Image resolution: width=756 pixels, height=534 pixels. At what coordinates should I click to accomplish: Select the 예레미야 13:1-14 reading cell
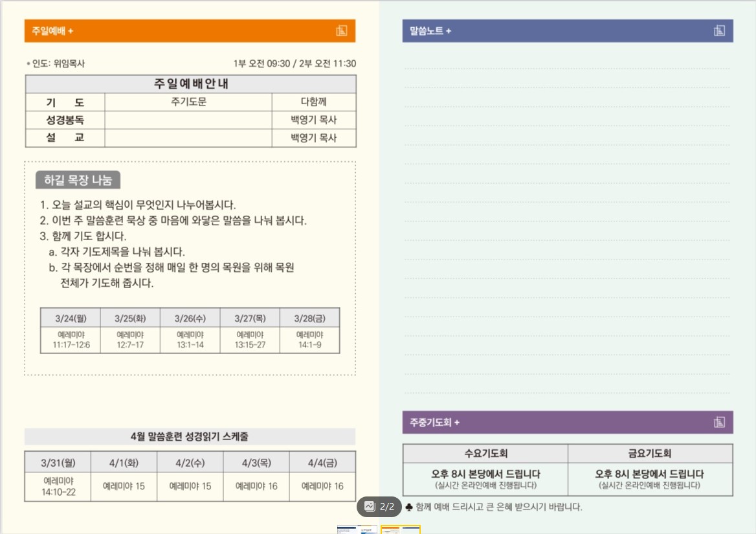[x=190, y=340]
